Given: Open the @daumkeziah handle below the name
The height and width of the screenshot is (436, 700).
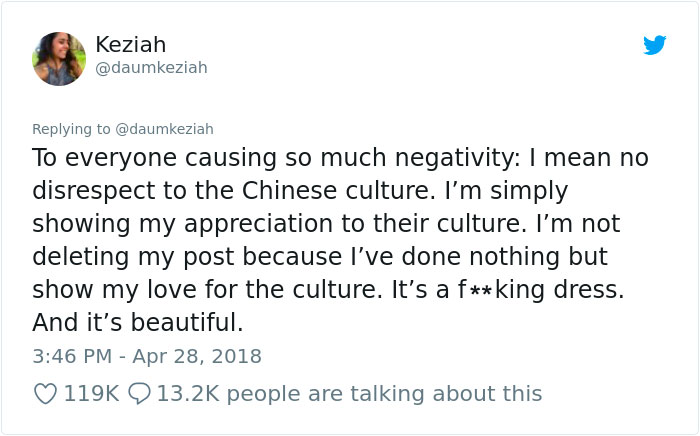Looking at the screenshot, I should 151,68.
